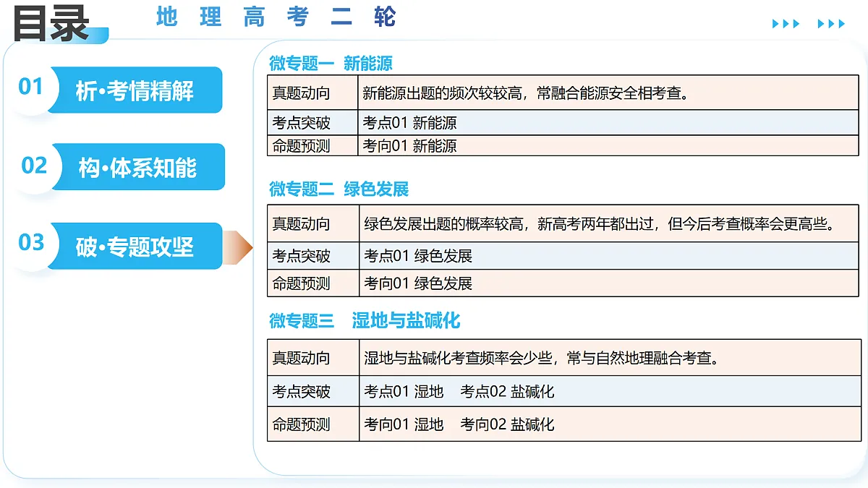Viewport: 868px width, 488px height.
Task: Select 考点02 盐碱化 entry
Action: (x=508, y=392)
